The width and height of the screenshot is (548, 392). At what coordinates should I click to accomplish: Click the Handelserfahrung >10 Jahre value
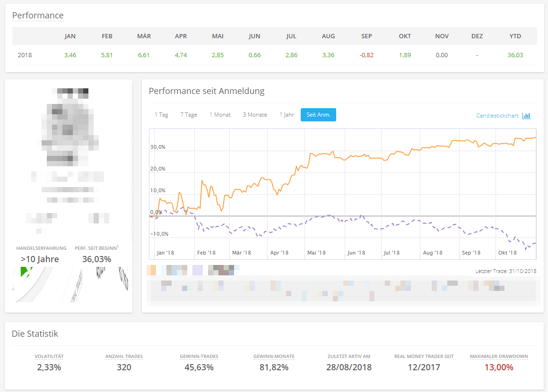40,259
